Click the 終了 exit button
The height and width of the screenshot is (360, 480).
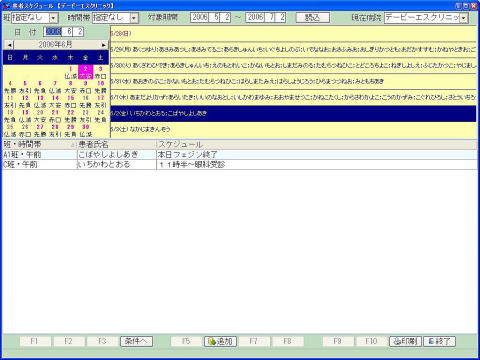[x=439, y=341]
